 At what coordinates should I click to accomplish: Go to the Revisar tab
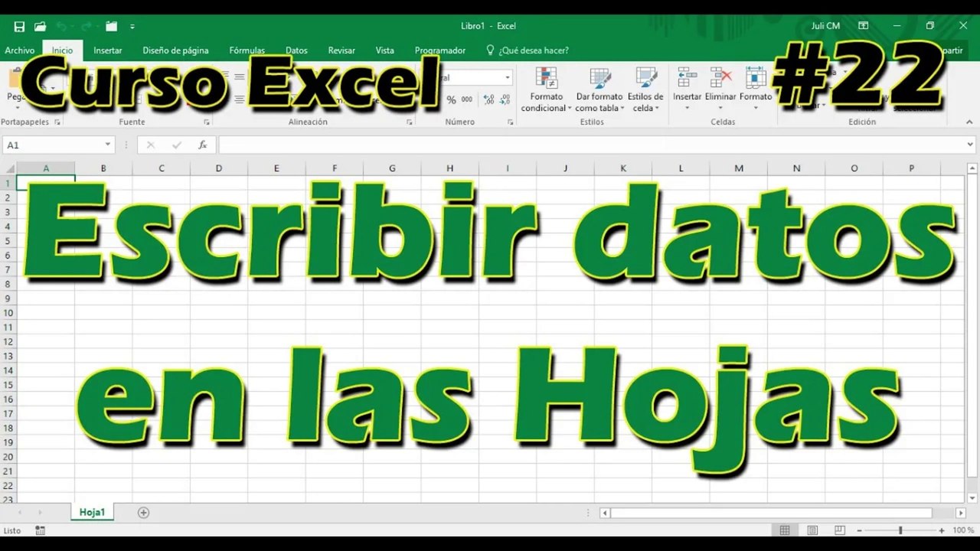pos(341,51)
